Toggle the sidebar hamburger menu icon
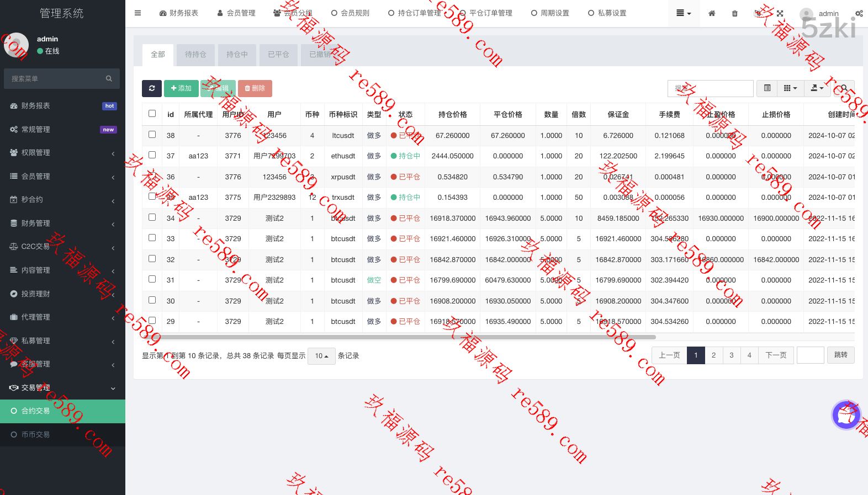868x495 pixels. 138,13
